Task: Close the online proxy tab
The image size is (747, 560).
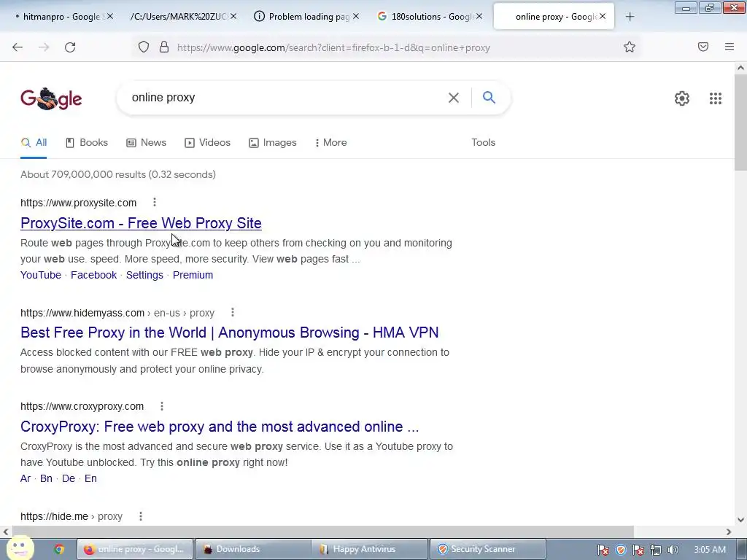Action: (x=603, y=16)
